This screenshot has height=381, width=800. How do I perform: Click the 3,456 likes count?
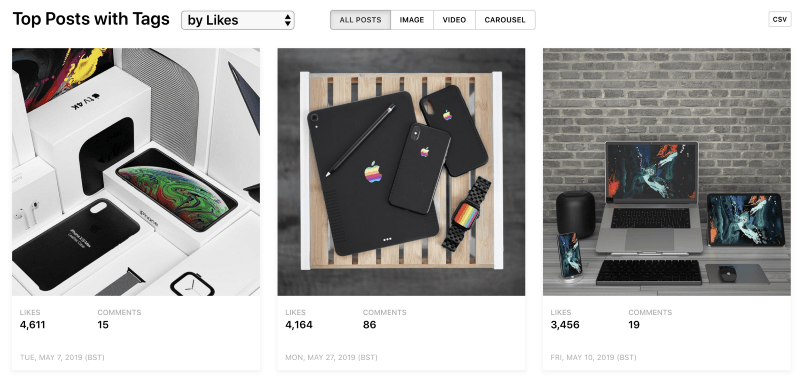point(565,325)
